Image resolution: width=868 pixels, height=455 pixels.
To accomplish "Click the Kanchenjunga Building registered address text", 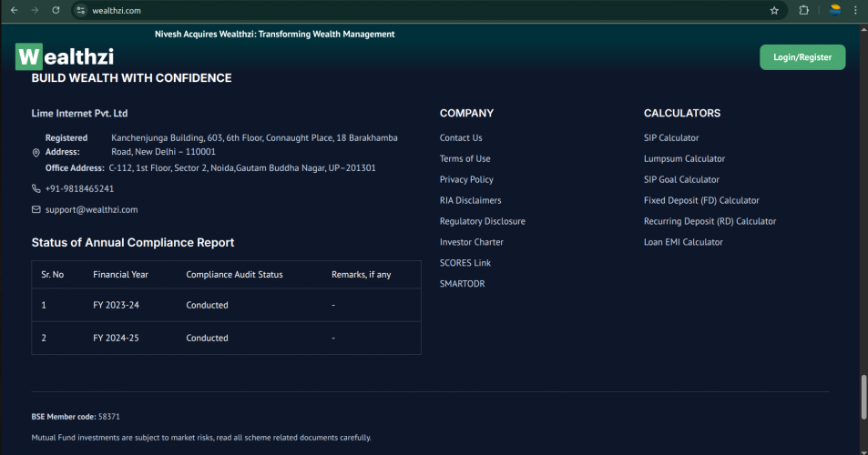I will click(254, 145).
